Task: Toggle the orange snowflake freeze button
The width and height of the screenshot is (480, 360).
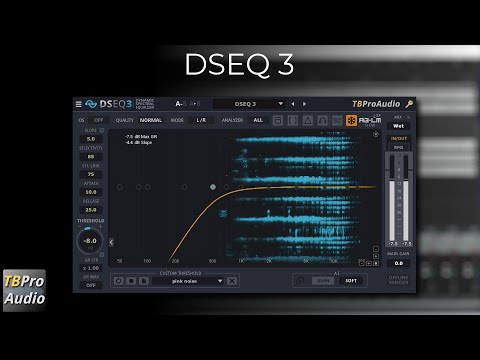Action: pos(351,120)
